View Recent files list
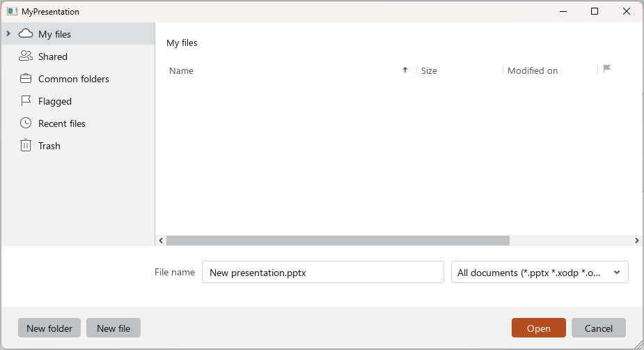Image resolution: width=644 pixels, height=350 pixels. pos(78,123)
